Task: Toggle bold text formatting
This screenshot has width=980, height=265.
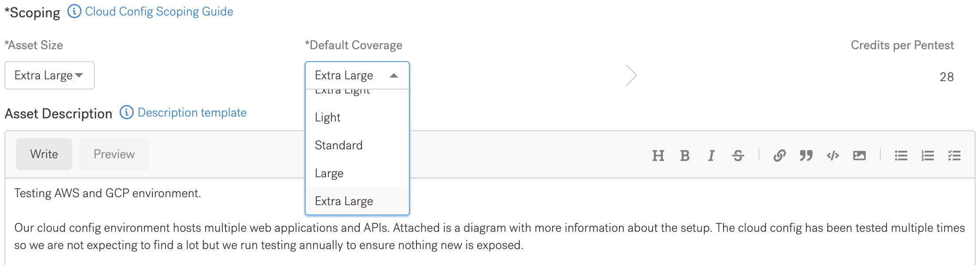Action: (684, 156)
